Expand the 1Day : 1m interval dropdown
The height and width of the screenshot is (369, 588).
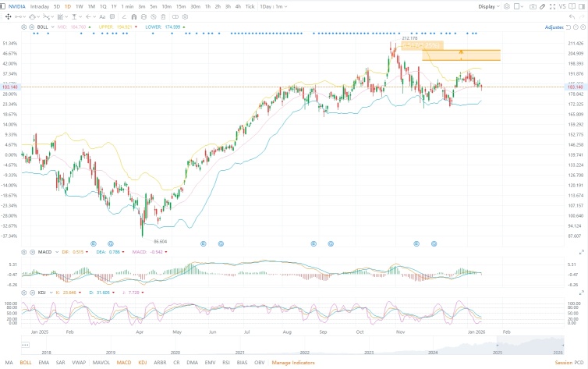(274, 6)
